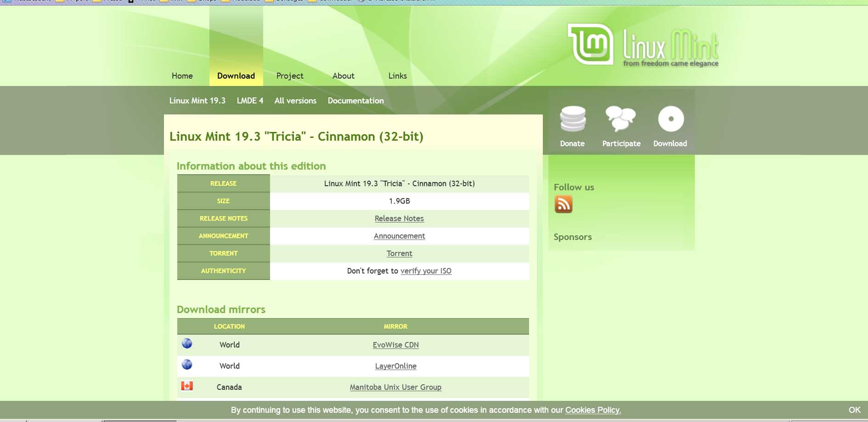Open the Documentation submenu item
The height and width of the screenshot is (422, 868).
(356, 101)
